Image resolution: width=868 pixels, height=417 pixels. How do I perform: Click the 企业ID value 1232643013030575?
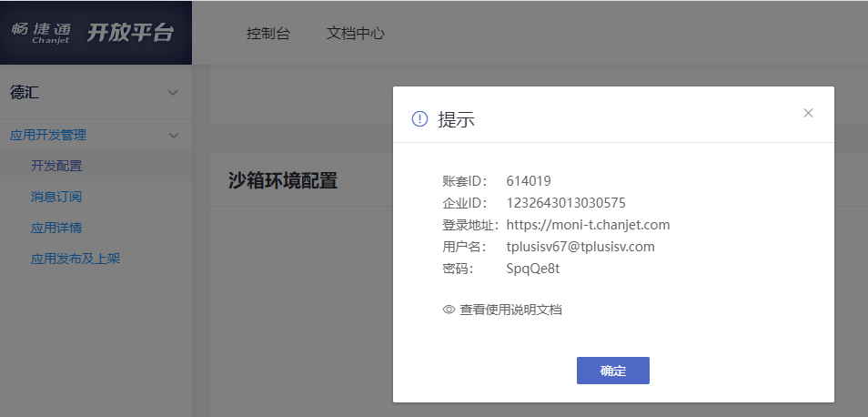(566, 203)
